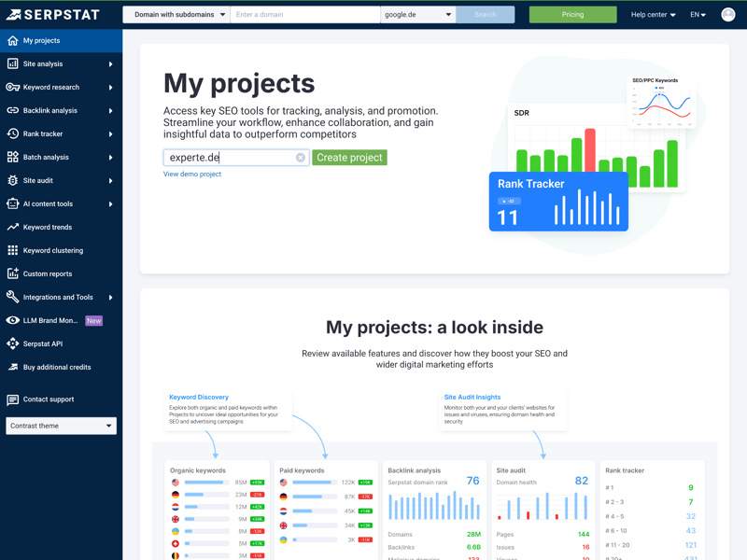Click the SEO/PPC Keywords mini chart

(x=661, y=102)
